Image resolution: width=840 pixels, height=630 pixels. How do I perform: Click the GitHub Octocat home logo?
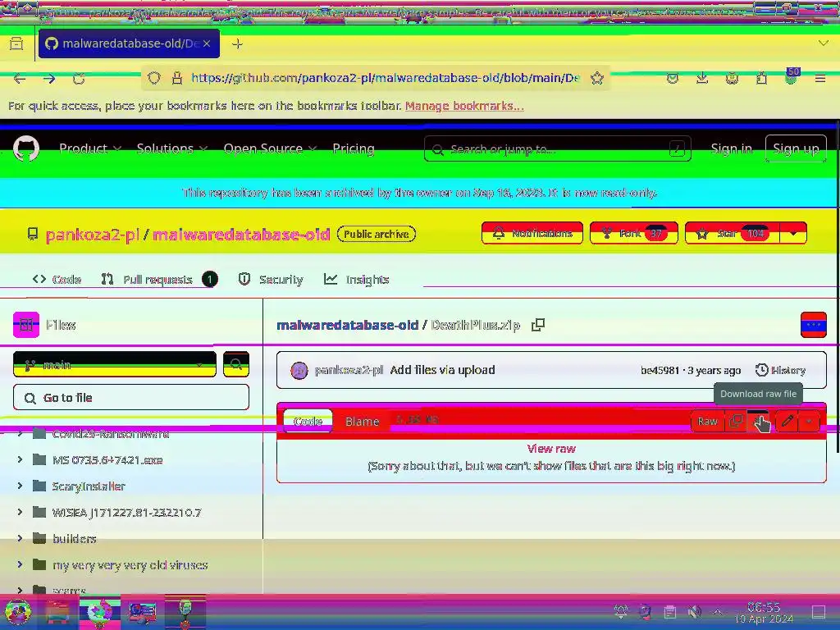(x=25, y=148)
